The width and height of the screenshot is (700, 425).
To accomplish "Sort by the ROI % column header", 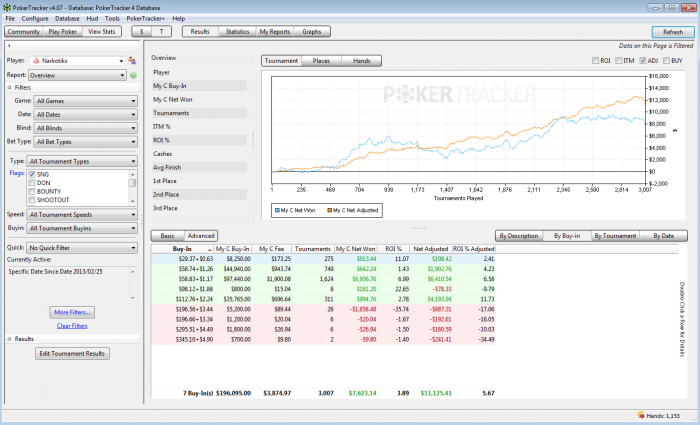I will pos(393,249).
